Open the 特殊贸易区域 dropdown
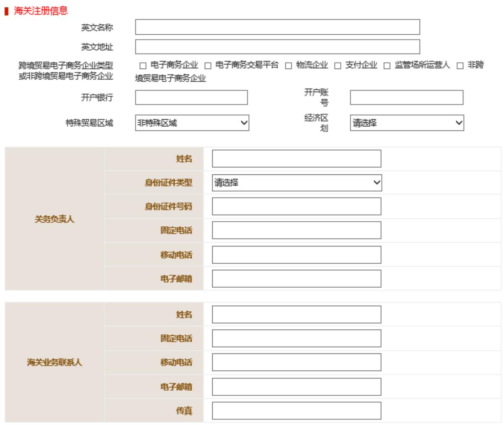Viewport: 504px width, 425px height. pyautogui.click(x=192, y=123)
